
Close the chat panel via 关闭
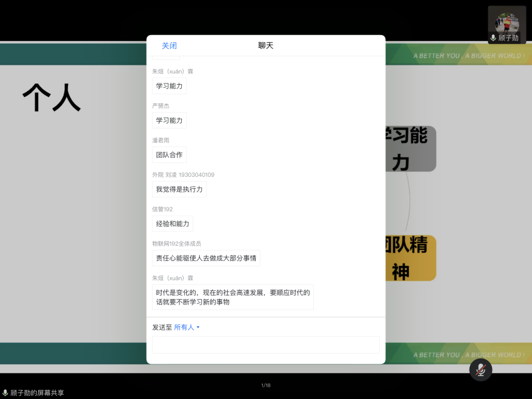[x=168, y=45]
